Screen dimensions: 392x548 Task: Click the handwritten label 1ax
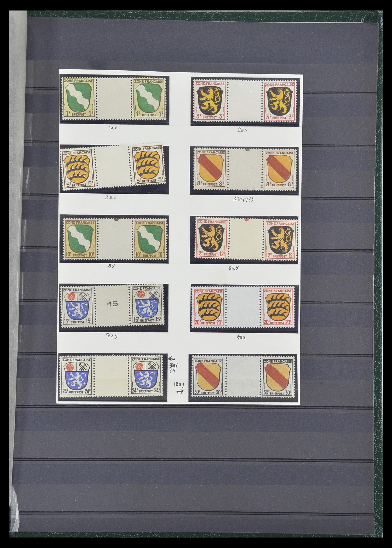[x=112, y=128]
